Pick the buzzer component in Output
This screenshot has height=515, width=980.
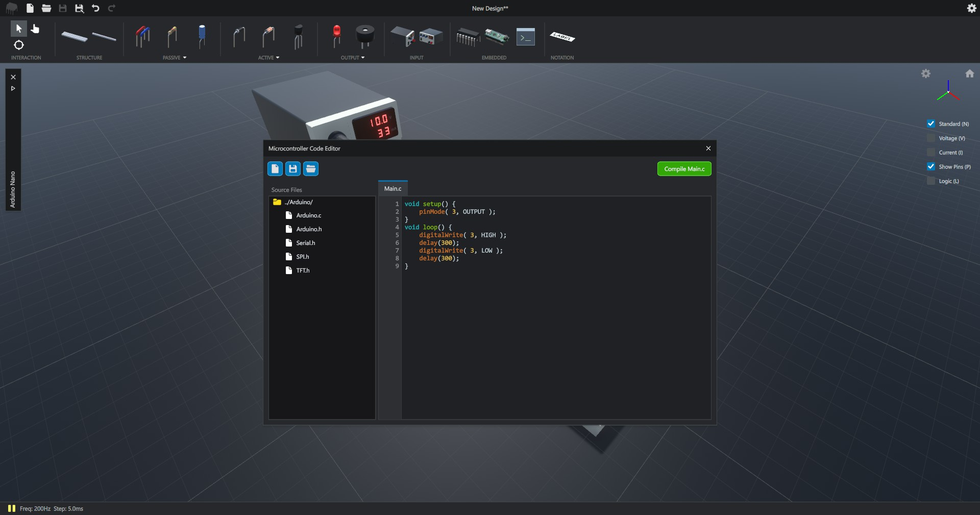[x=364, y=36]
